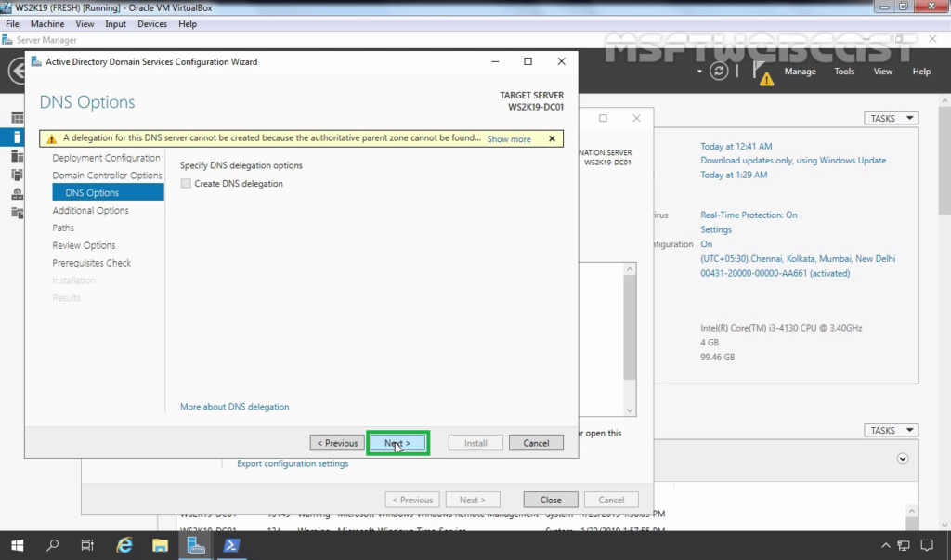Open More about DNS delegation link

coord(234,407)
